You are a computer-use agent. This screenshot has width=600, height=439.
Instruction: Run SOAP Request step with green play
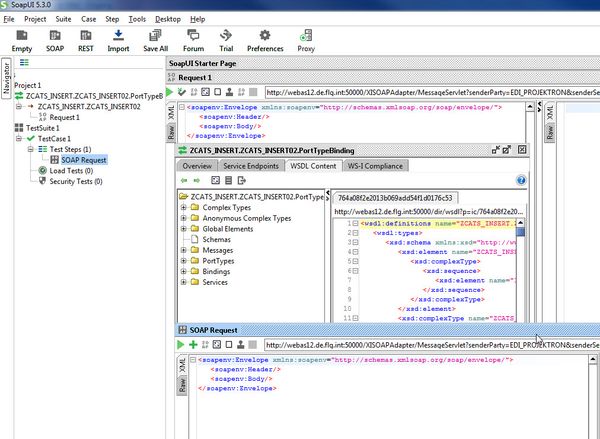pos(180,344)
